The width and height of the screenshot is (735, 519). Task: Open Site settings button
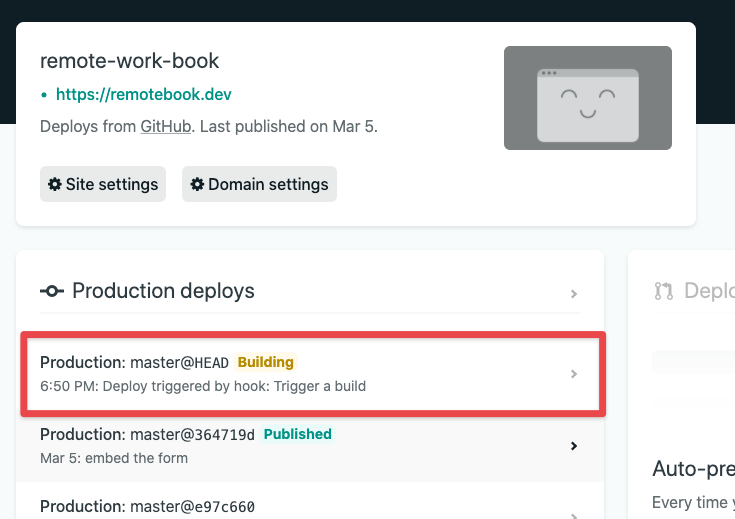pyautogui.click(x=103, y=184)
